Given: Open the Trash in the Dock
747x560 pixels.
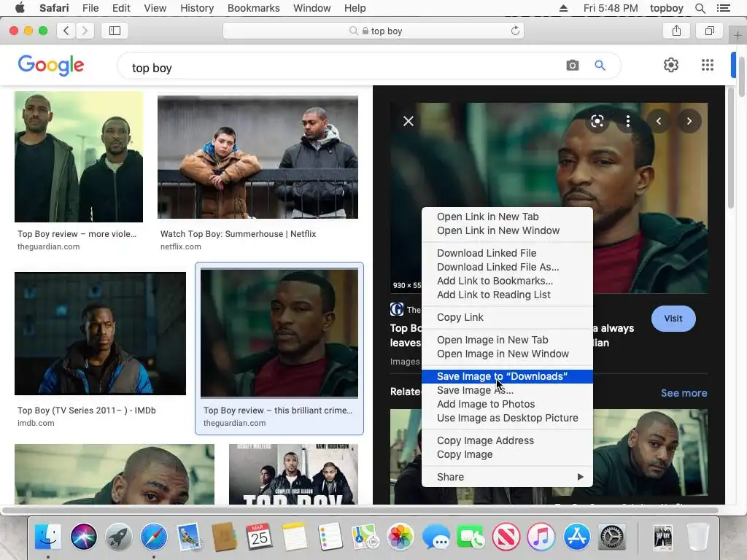Looking at the screenshot, I should click(x=698, y=537).
